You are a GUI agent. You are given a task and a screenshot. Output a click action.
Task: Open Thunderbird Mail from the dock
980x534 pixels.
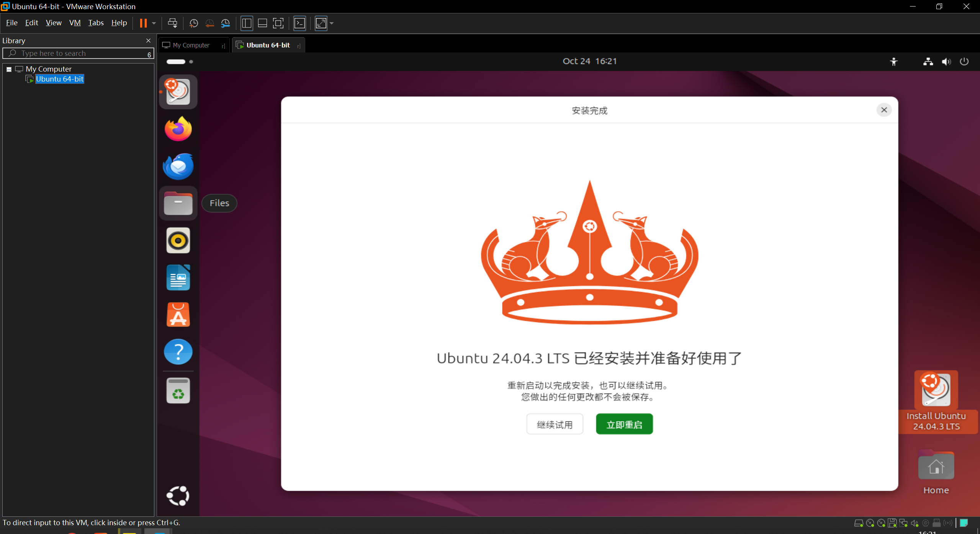pos(178,166)
